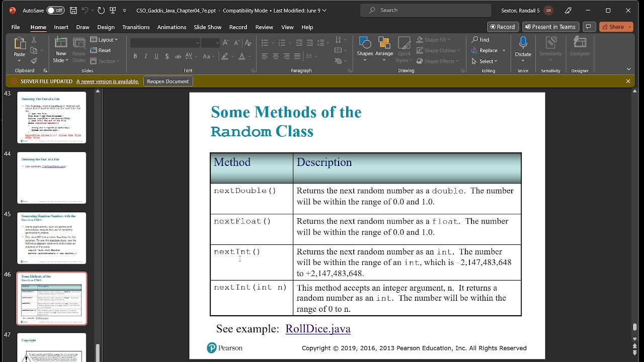
Task: Open the Clipboard dialog launcher
Action: click(x=45, y=71)
